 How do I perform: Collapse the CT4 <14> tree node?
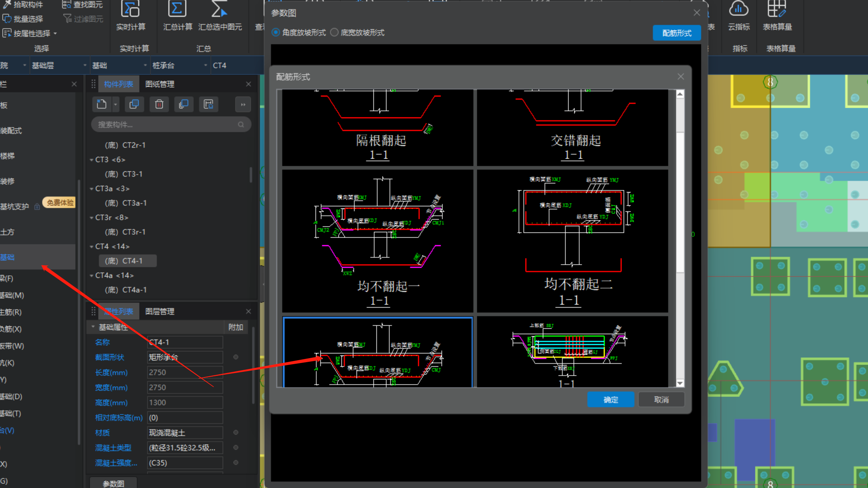[92, 246]
